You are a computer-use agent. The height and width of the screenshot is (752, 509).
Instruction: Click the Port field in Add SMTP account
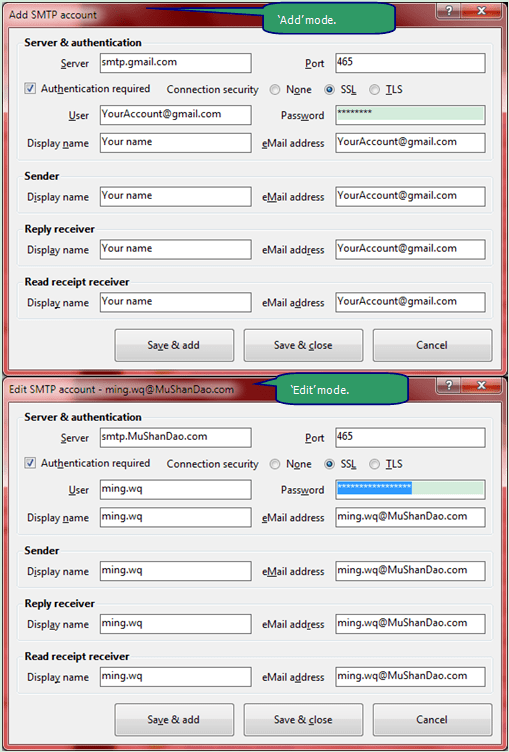point(410,63)
